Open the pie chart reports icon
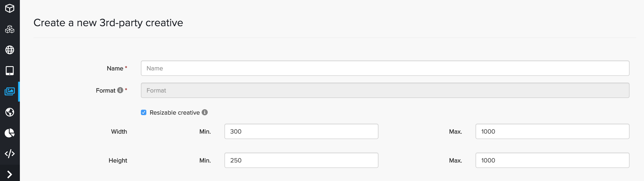 tap(10, 133)
